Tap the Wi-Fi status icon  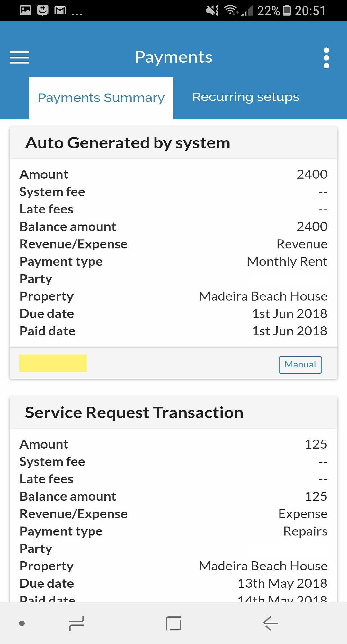pyautogui.click(x=231, y=11)
